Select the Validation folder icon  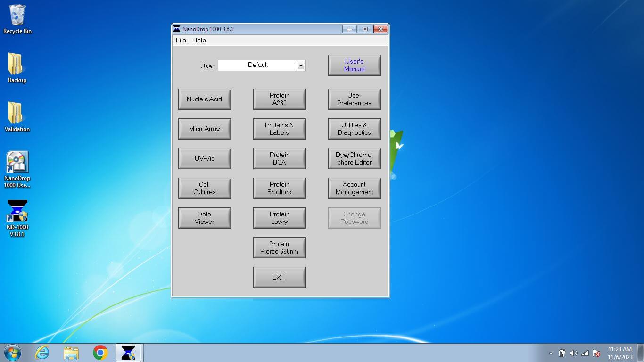click(x=17, y=117)
